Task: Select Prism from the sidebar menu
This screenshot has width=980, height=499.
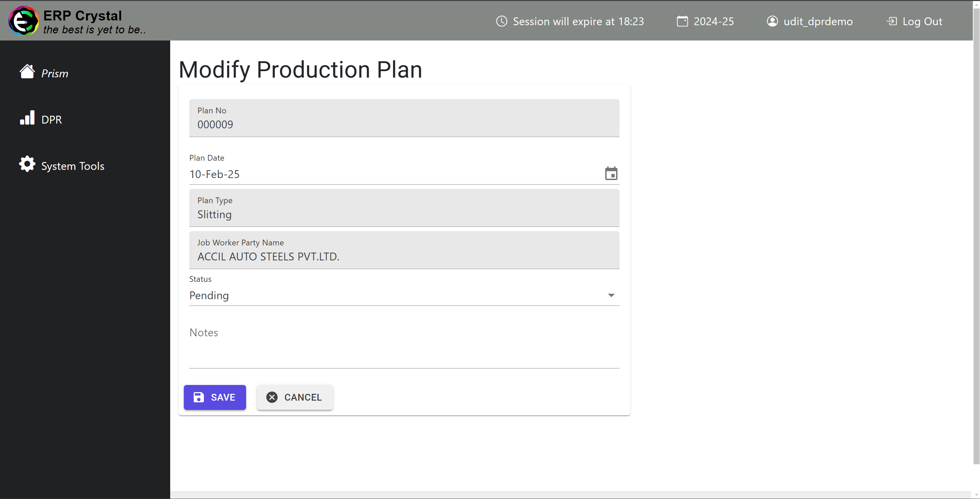Action: 55,73
